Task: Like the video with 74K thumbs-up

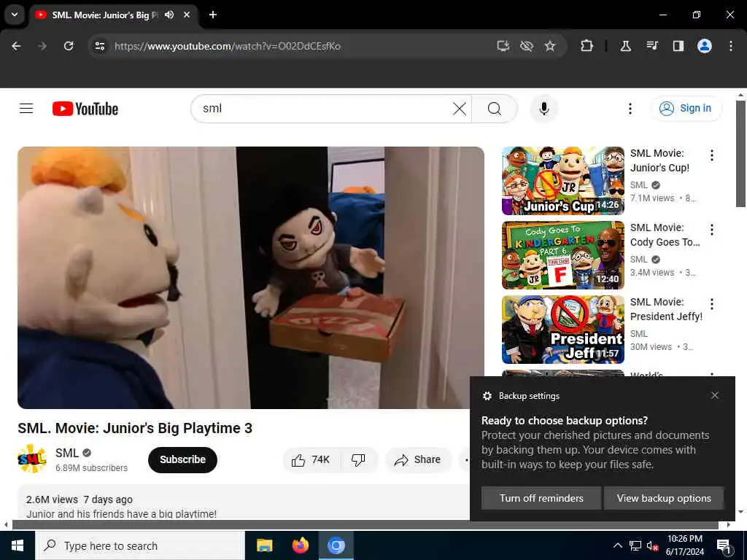Action: pyautogui.click(x=311, y=459)
